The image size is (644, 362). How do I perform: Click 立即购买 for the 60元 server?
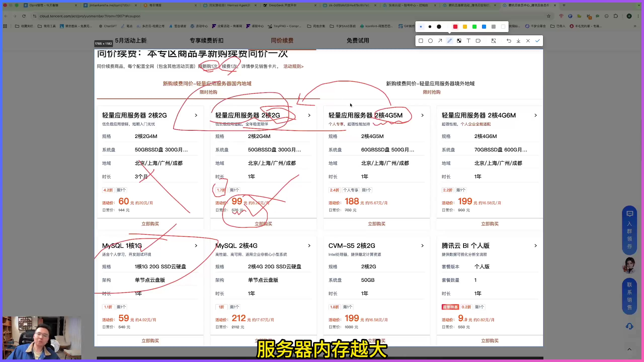tap(150, 224)
